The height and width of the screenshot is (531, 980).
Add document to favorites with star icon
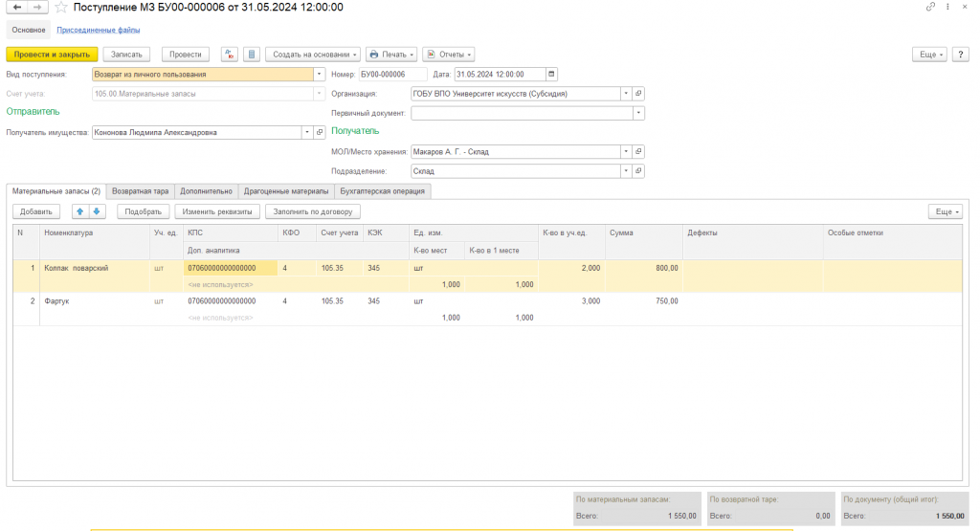coord(60,8)
